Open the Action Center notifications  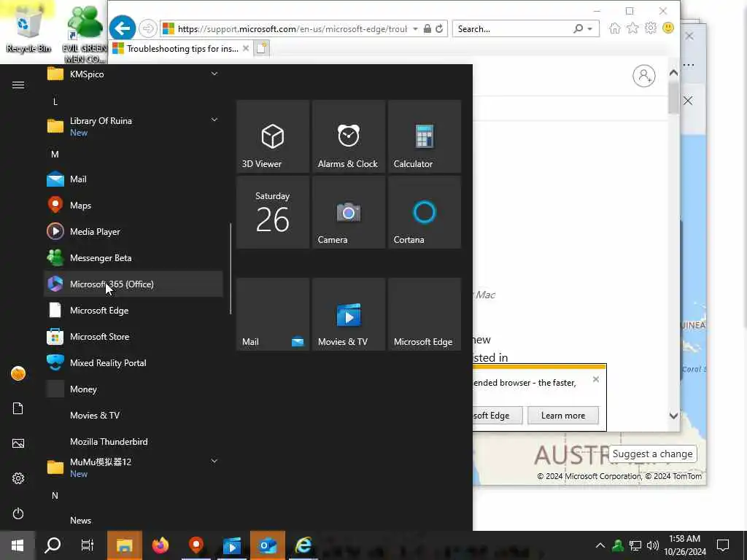pos(723,545)
